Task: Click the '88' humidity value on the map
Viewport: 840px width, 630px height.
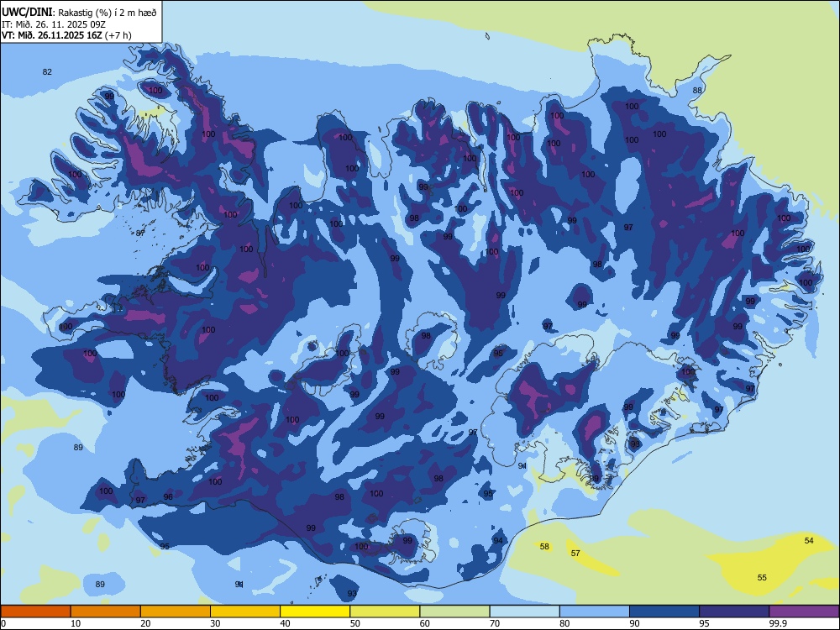Action: pyautogui.click(x=697, y=90)
